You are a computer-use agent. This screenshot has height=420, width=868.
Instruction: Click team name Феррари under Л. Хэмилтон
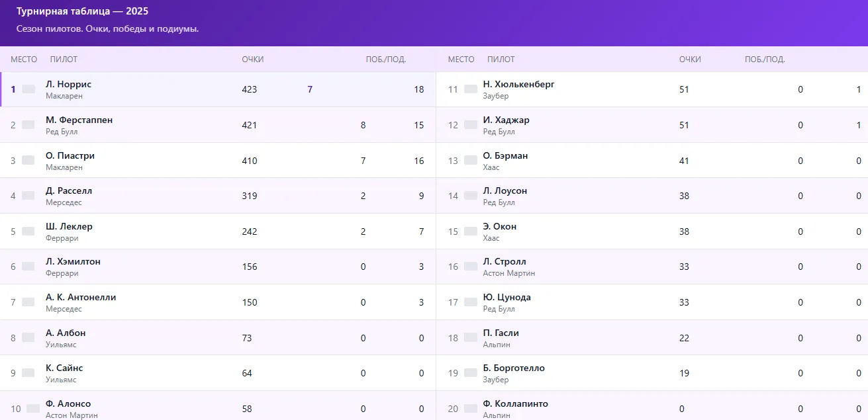(x=62, y=273)
